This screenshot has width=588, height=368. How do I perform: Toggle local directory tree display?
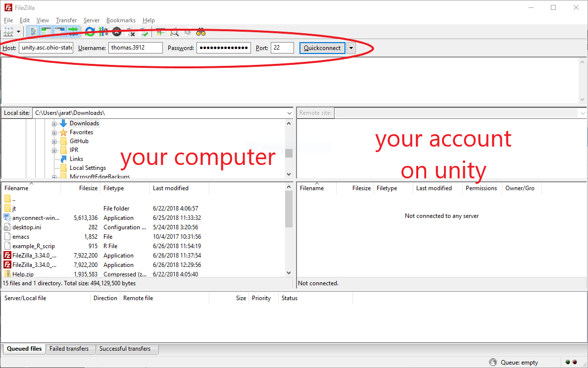pos(47,32)
